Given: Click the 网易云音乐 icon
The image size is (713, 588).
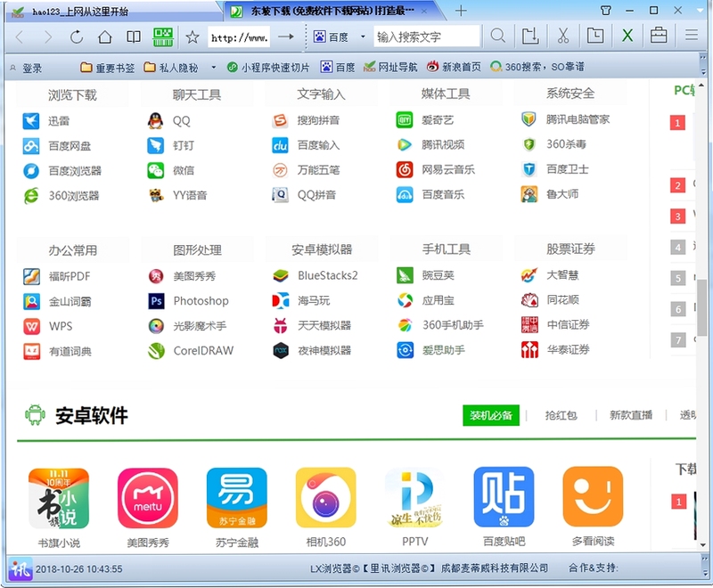Looking at the screenshot, I should (405, 170).
